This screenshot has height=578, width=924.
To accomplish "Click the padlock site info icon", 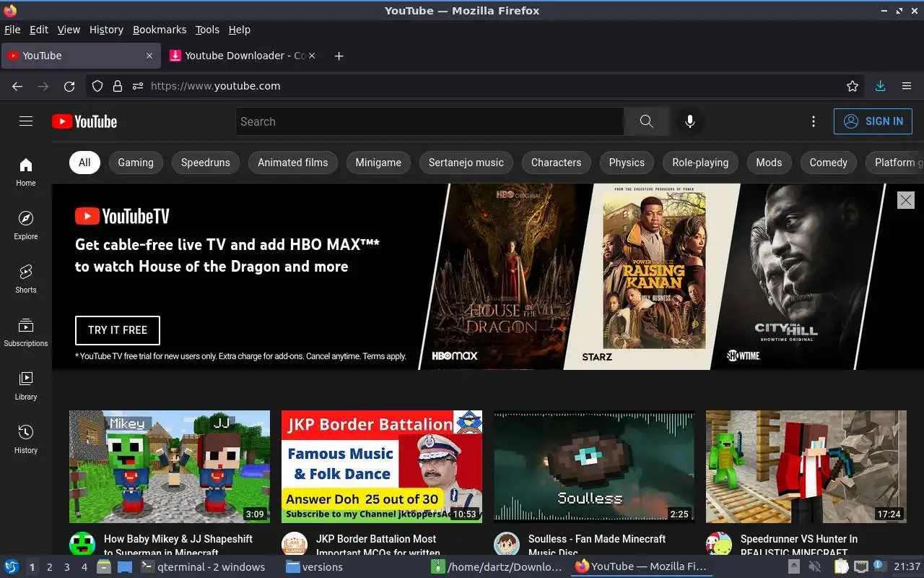I will click(x=118, y=86).
